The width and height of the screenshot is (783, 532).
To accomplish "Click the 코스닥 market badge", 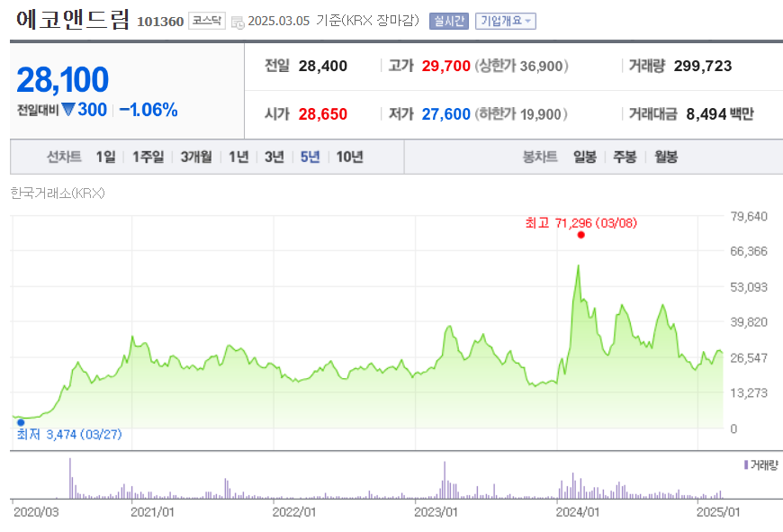I will click(x=207, y=21).
